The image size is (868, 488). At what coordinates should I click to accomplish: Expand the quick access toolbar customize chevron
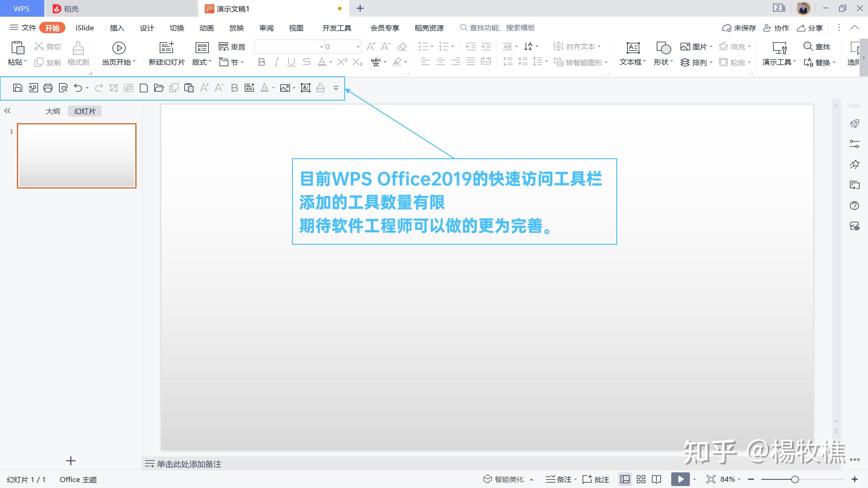336,88
